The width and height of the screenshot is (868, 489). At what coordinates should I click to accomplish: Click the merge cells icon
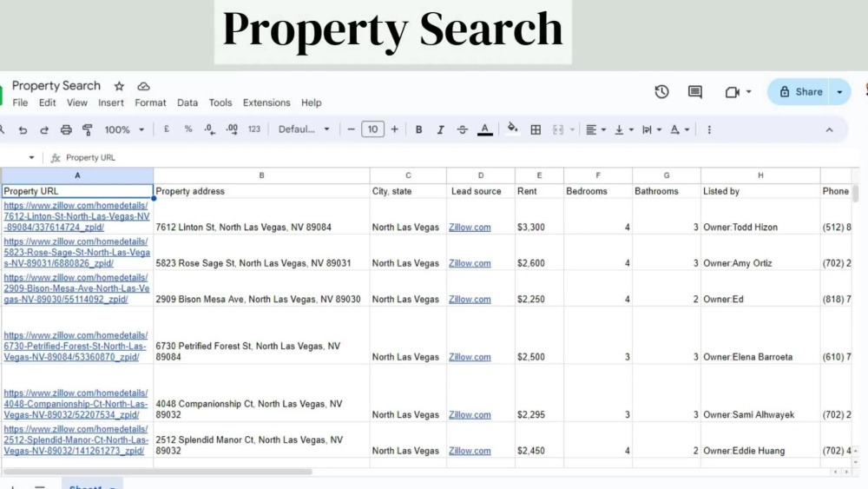coord(558,129)
